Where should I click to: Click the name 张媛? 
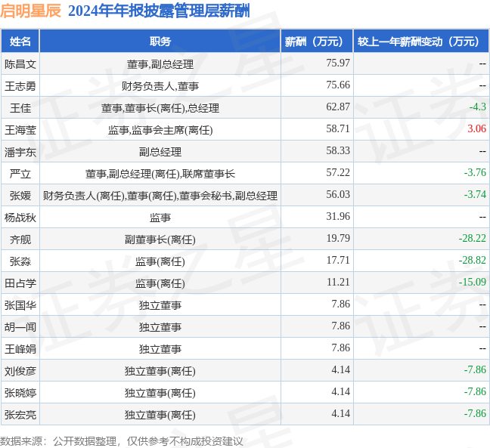(x=20, y=196)
